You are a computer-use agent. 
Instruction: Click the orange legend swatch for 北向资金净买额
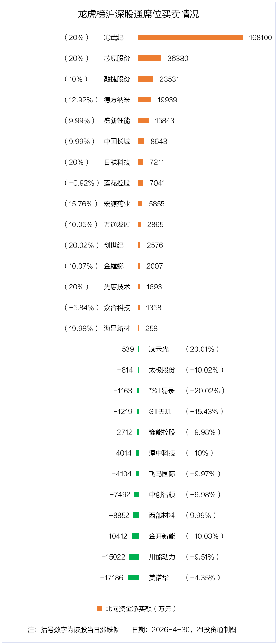(100, 609)
